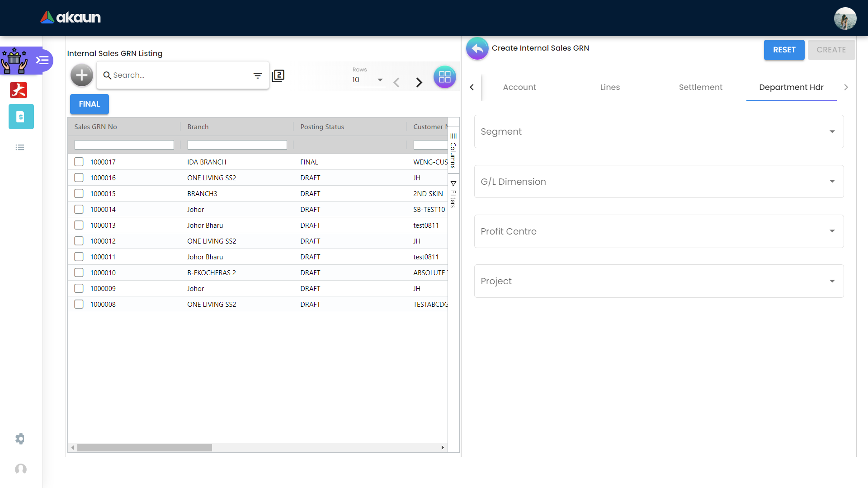Image resolution: width=868 pixels, height=488 pixels.
Task: Click the red PDF app sidebar icon
Action: (19, 90)
